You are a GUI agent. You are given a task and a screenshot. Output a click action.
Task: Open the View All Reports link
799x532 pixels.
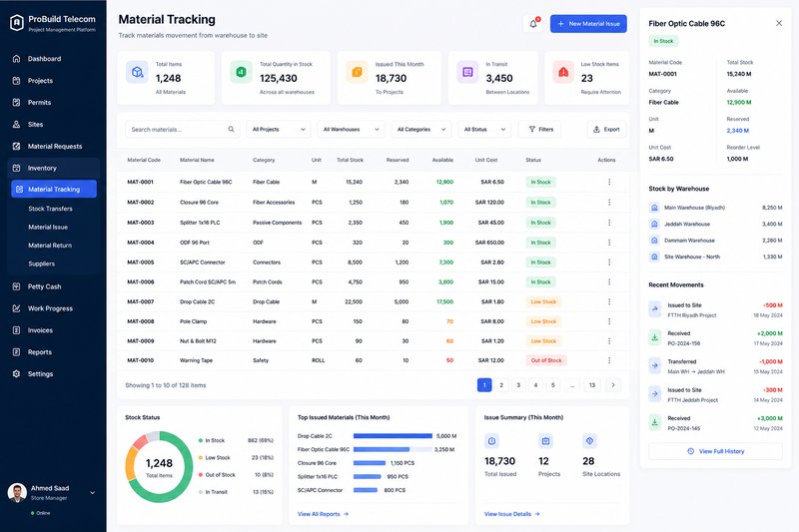pos(323,514)
